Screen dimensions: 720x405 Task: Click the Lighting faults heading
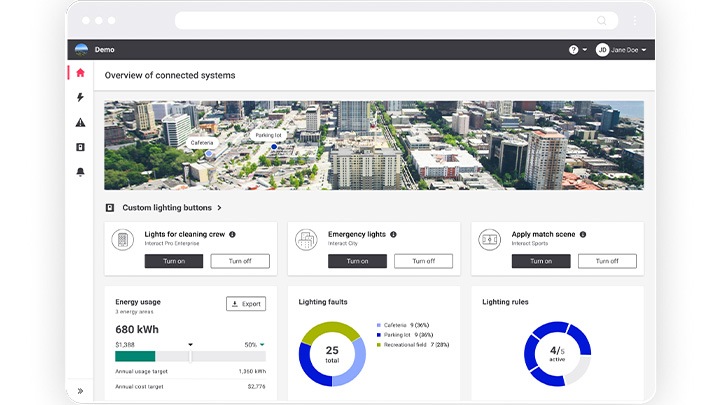pos(323,302)
